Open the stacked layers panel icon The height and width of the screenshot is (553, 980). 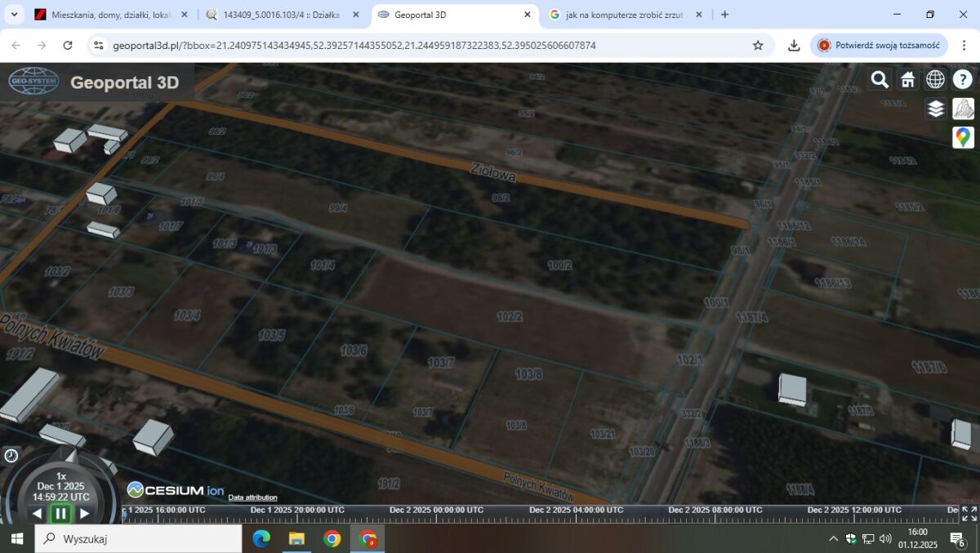pos(936,109)
